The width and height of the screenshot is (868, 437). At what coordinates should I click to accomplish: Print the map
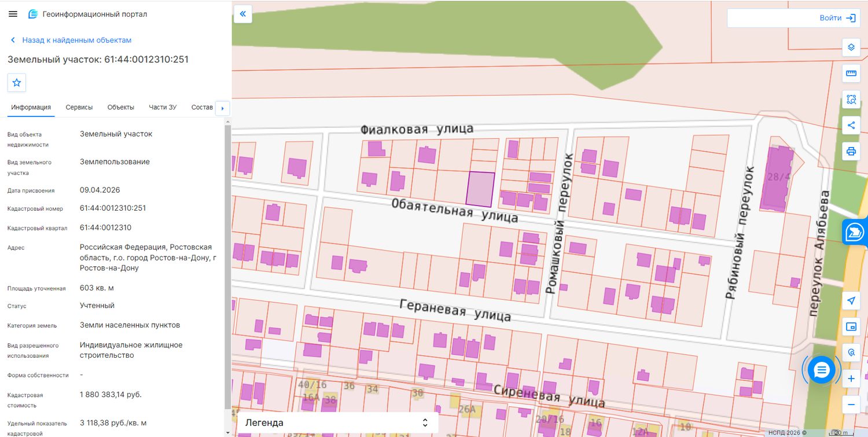tap(851, 152)
